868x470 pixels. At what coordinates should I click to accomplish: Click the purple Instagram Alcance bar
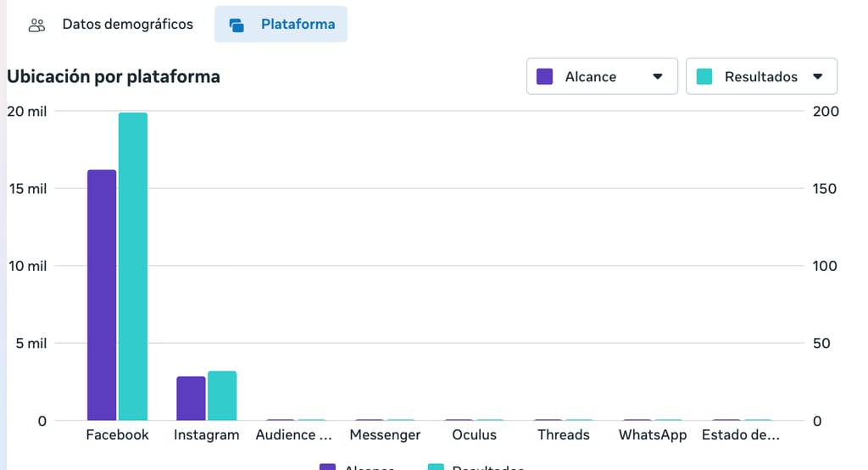coord(191,398)
